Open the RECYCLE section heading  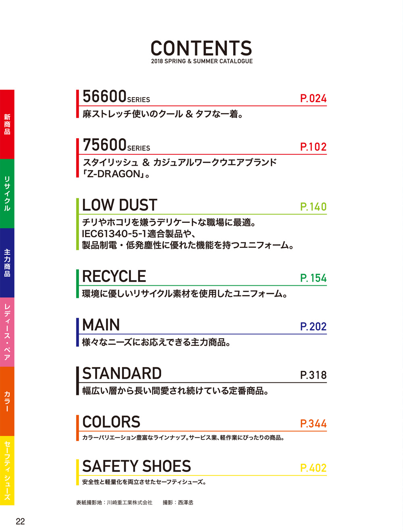[114, 276]
